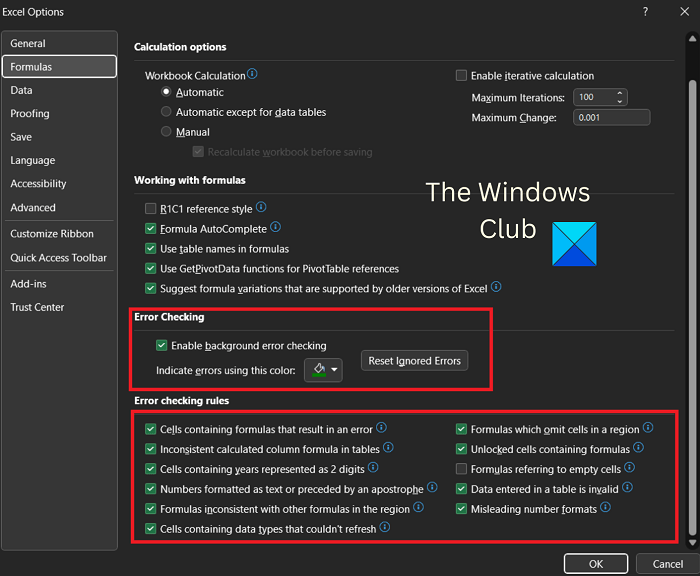Show info for Cells containing formulas that result in an error
The width and height of the screenshot is (700, 576).
[381, 427]
